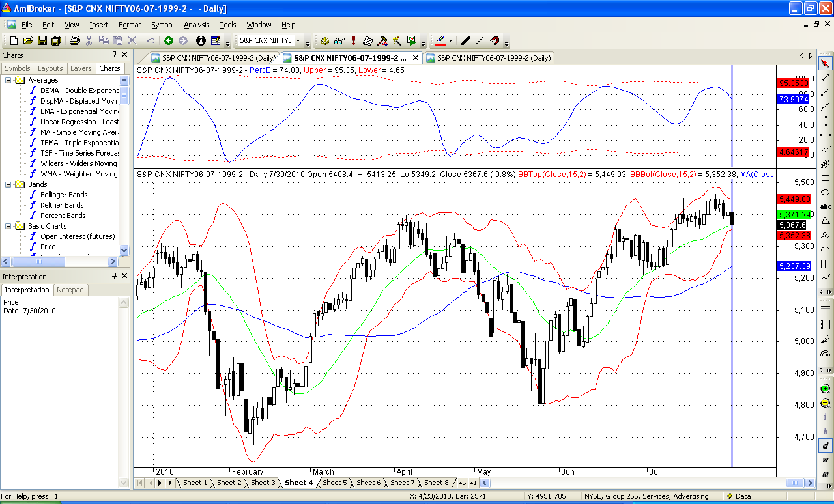Image resolution: width=834 pixels, height=504 pixels.
Task: Close the Charts panel
Action: pyautogui.click(x=124, y=55)
